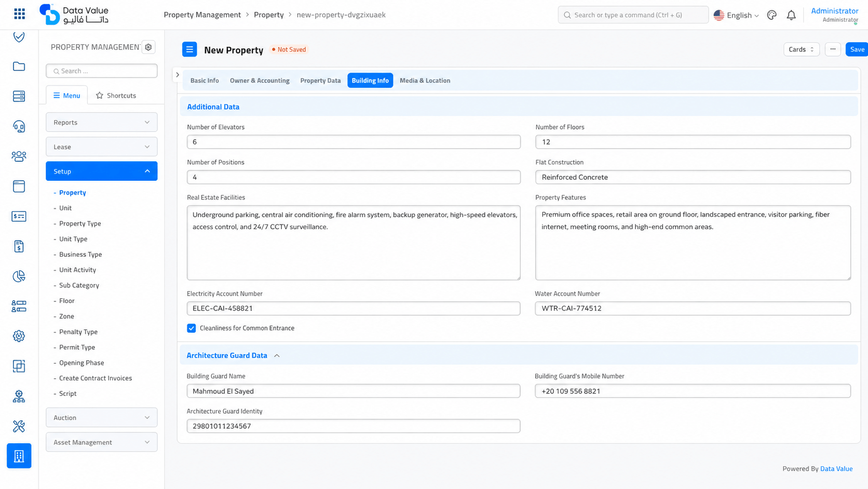
Task: Select the Menu tab in sidebar
Action: coord(66,96)
